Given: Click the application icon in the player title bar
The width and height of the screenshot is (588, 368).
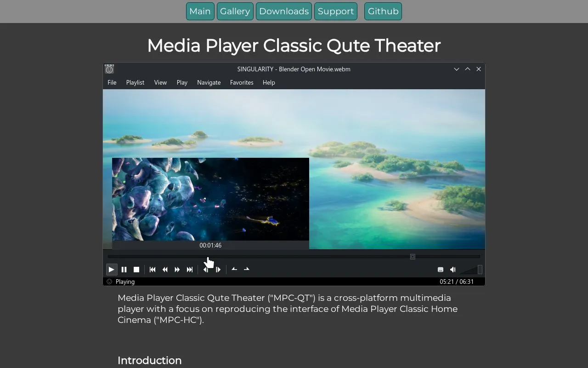Looking at the screenshot, I should click(x=109, y=69).
